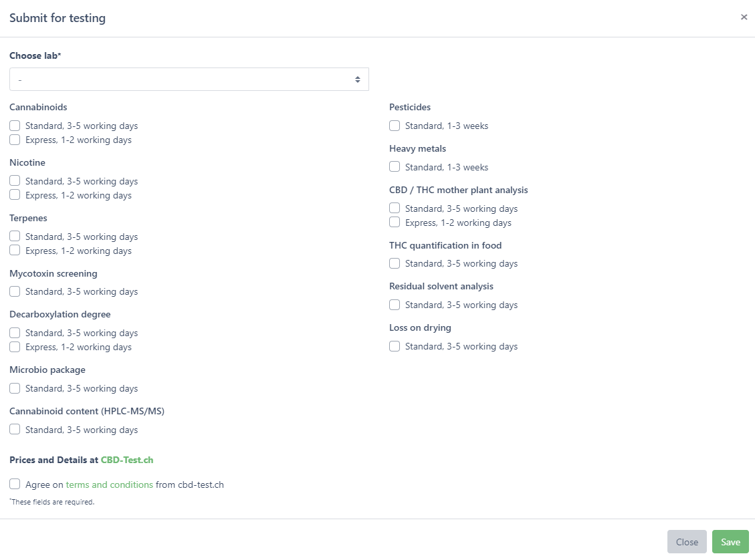Viewport: 755px width, 560px height.
Task: Check Cannabinoids Express 1-2 working days
Action: [15, 140]
